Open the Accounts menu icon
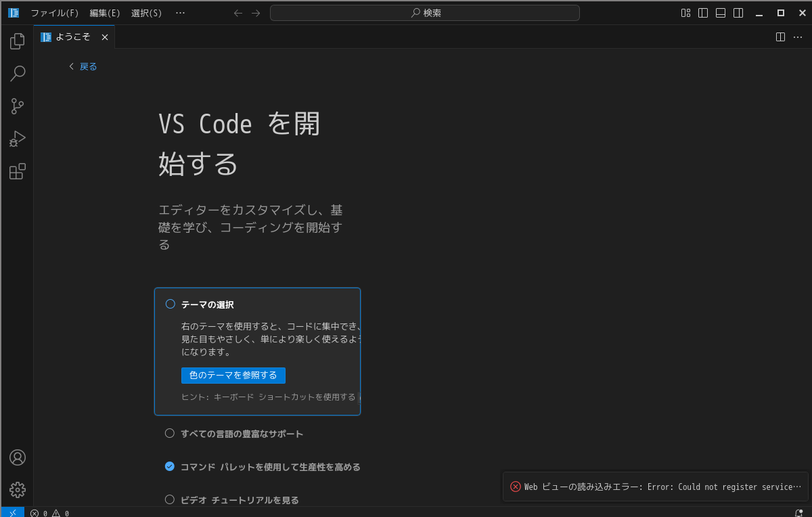Viewport: 812px width, 517px height. click(18, 457)
